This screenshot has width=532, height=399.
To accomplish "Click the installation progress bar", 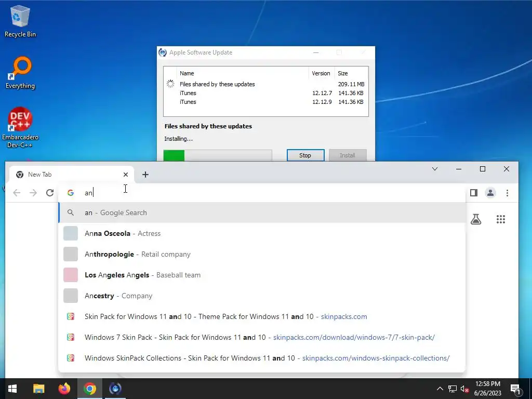I will coord(218,155).
